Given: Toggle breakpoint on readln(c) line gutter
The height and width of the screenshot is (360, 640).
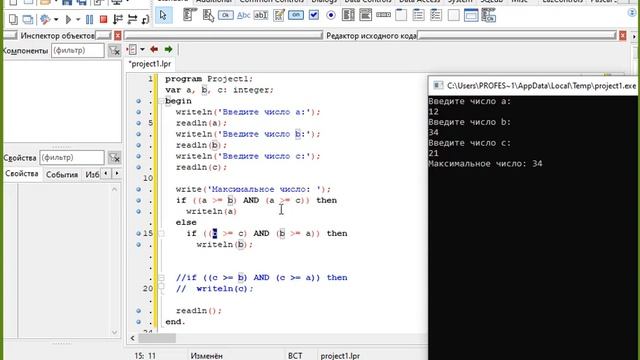Looking at the screenshot, I should click(x=139, y=167).
